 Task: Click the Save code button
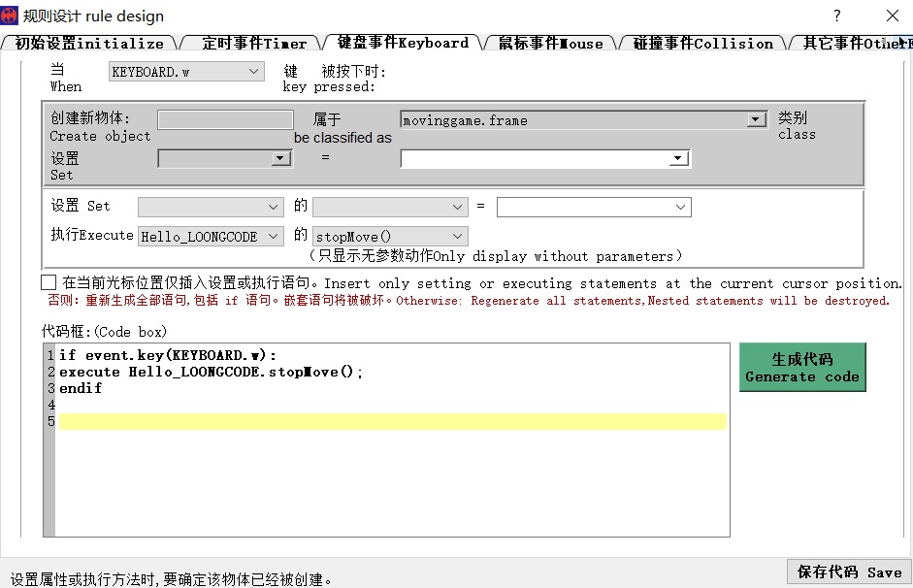pos(849,572)
